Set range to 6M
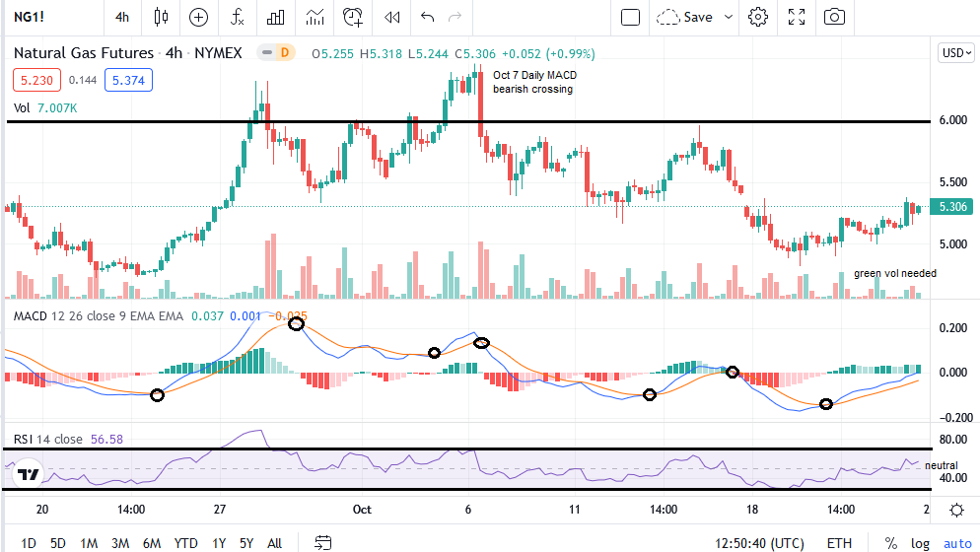This screenshot has height=552, width=980. point(152,542)
